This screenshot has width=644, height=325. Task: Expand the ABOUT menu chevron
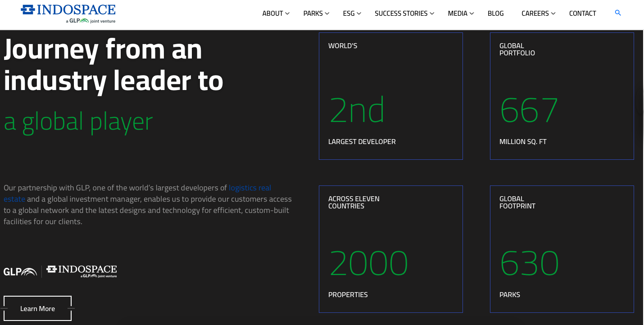click(287, 14)
